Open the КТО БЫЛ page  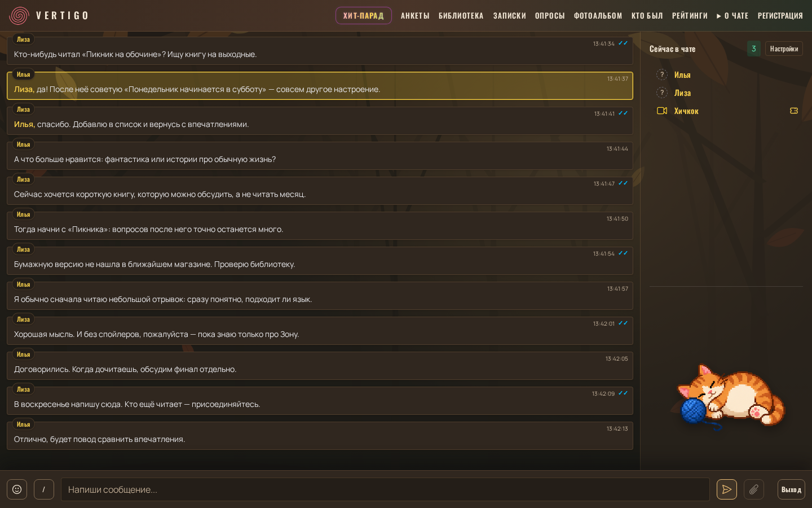point(647,16)
